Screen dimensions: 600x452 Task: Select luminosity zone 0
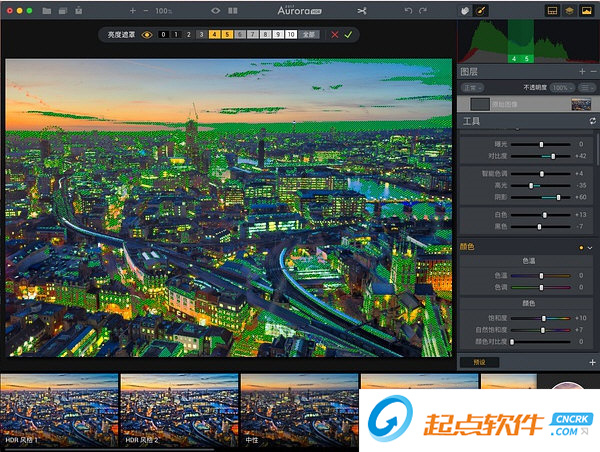coord(163,34)
